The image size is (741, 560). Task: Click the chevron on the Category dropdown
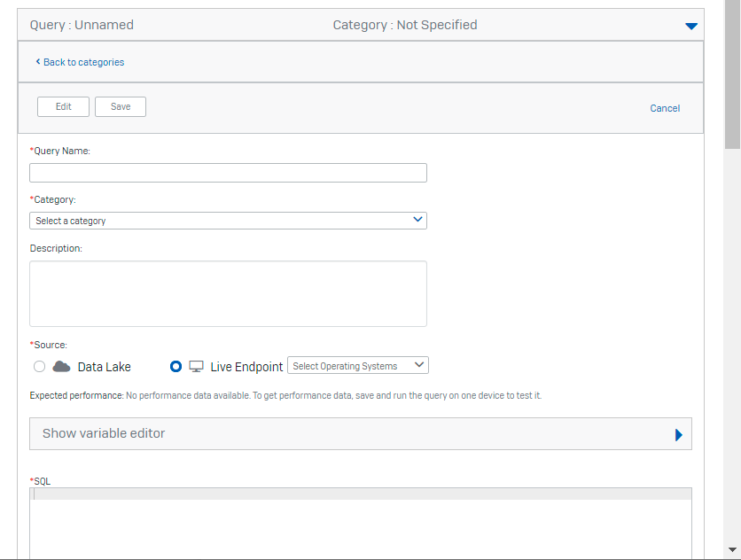[x=417, y=220]
